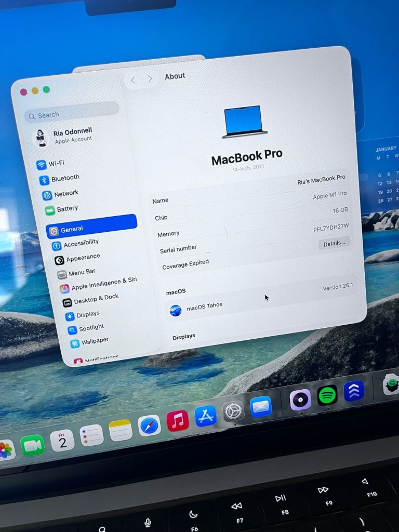Viewport: 399px width, 532px height.
Task: Click the Details button for coverage
Action: coord(334,243)
